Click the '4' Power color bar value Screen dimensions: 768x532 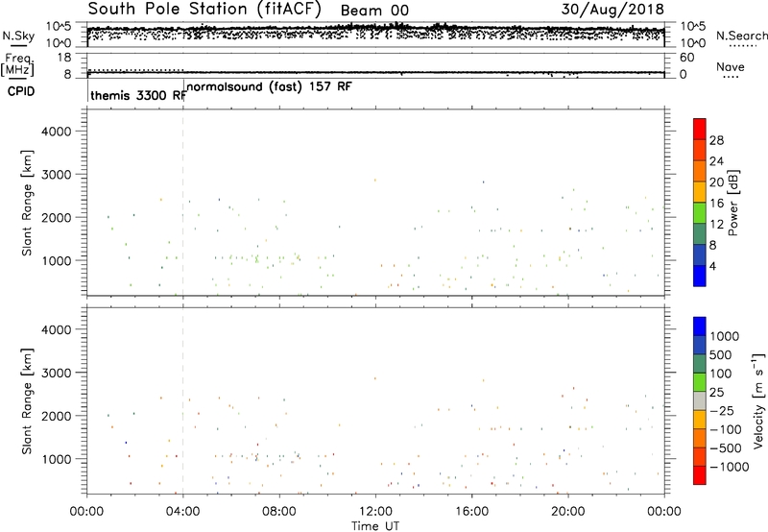pyautogui.click(x=712, y=266)
